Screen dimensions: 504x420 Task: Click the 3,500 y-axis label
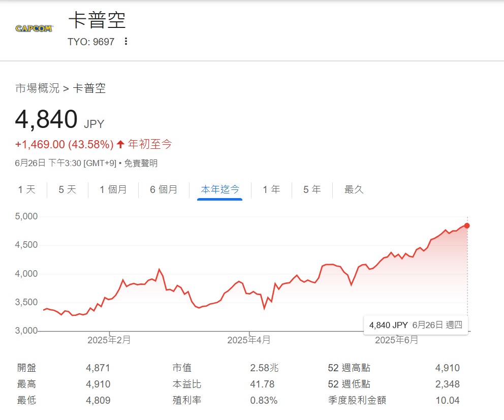(26, 302)
